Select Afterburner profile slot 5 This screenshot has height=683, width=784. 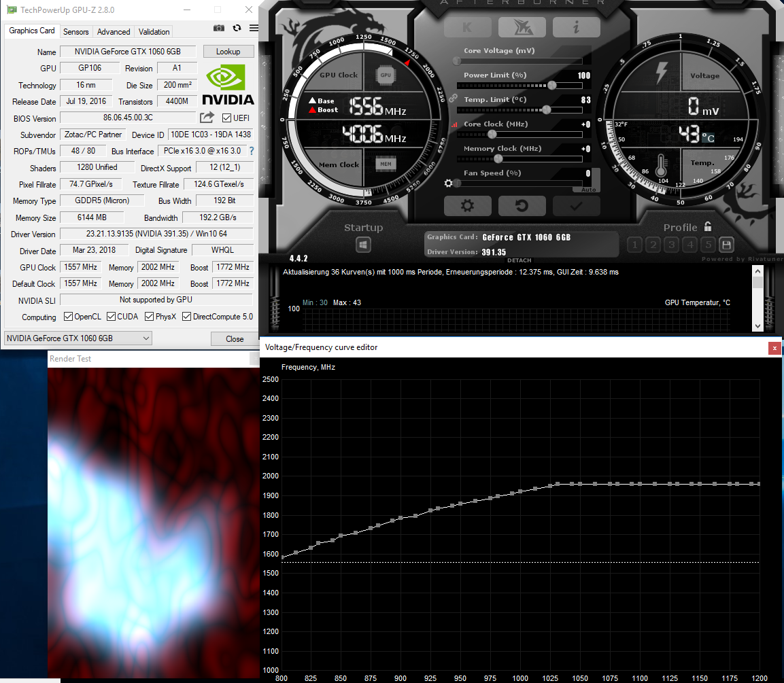click(709, 245)
